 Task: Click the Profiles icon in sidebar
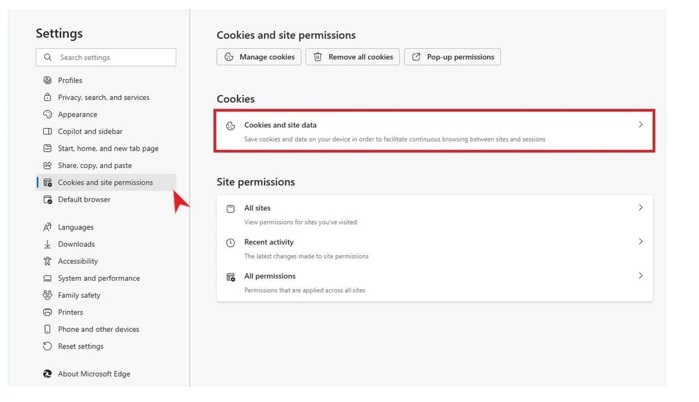[47, 80]
